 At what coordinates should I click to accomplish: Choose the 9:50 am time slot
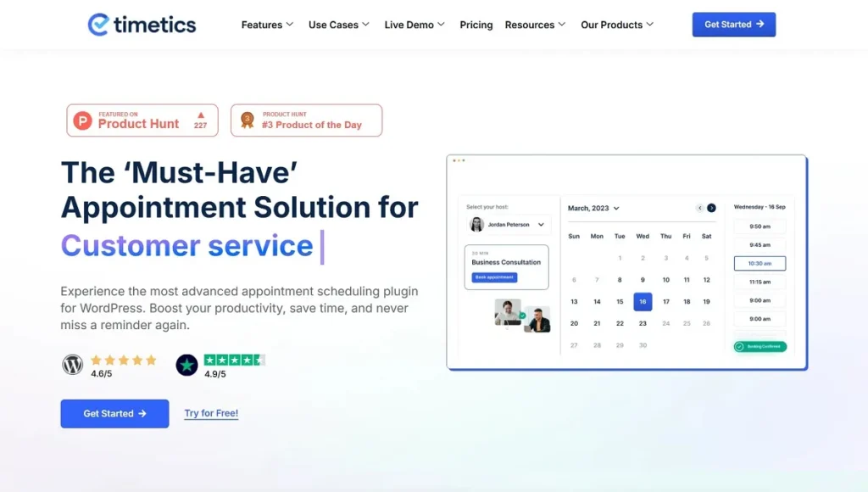(759, 226)
